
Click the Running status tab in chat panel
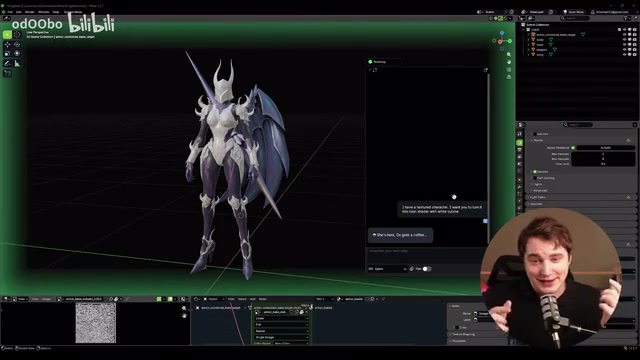point(384,62)
